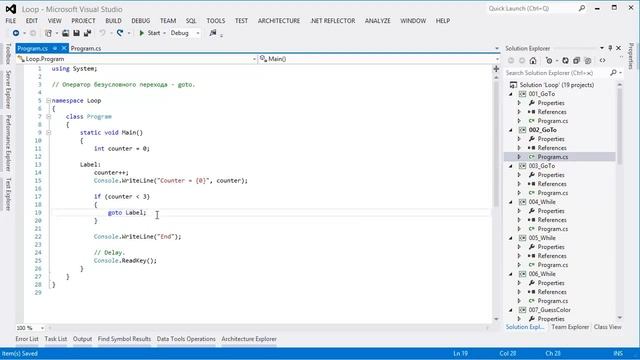Click the Quick Launch input field
The image size is (640, 360).
pyautogui.click(x=532, y=8)
